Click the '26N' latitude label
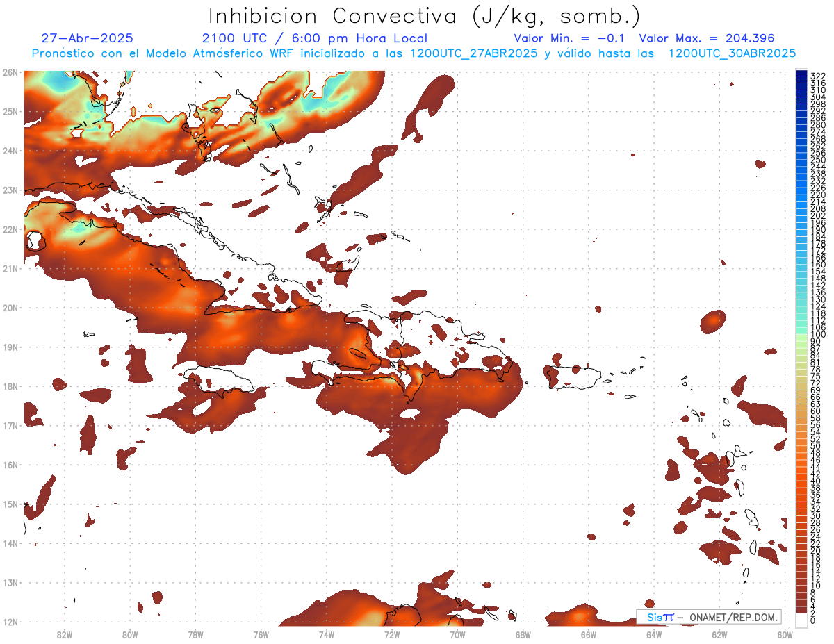 click(x=10, y=72)
